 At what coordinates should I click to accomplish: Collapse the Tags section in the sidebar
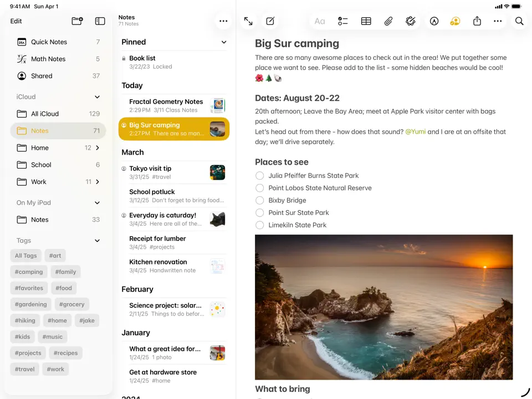pos(98,241)
